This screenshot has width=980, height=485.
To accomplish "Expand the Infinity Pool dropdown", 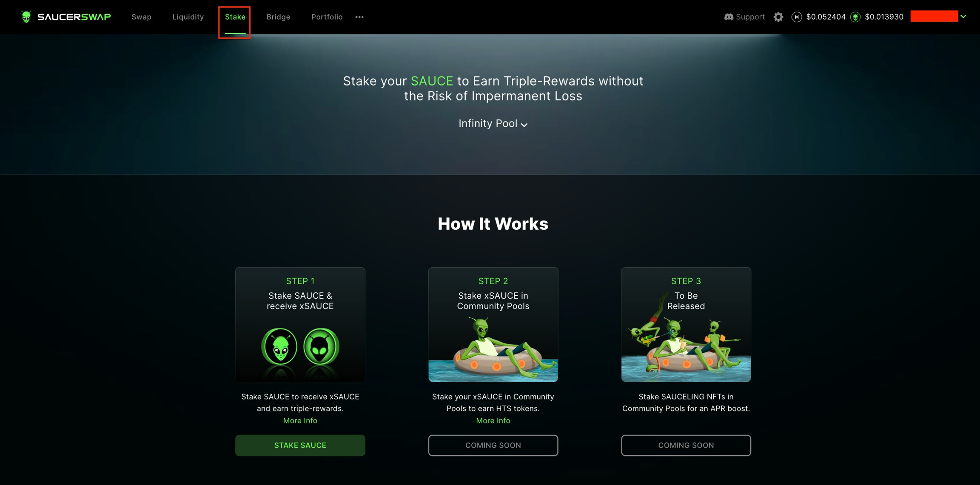I will click(x=493, y=124).
